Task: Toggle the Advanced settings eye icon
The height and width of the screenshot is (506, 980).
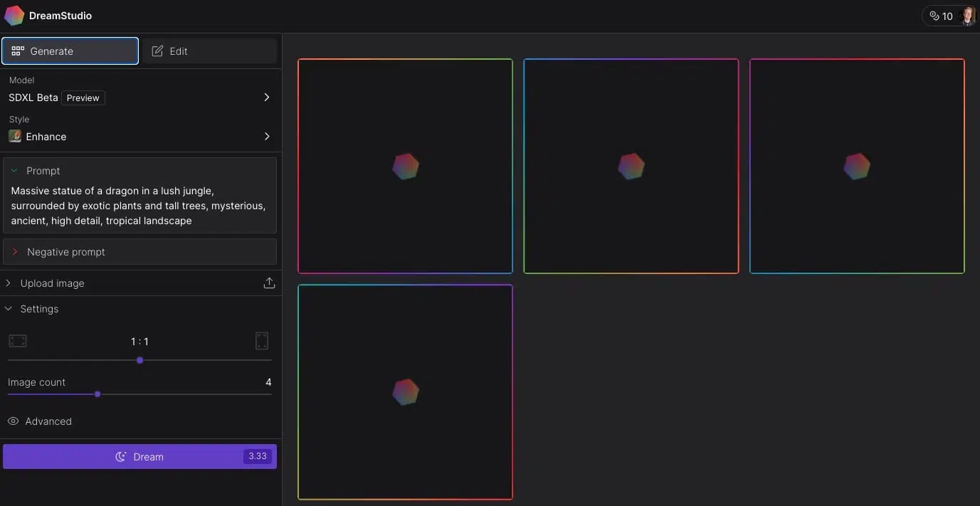Action: click(x=13, y=421)
